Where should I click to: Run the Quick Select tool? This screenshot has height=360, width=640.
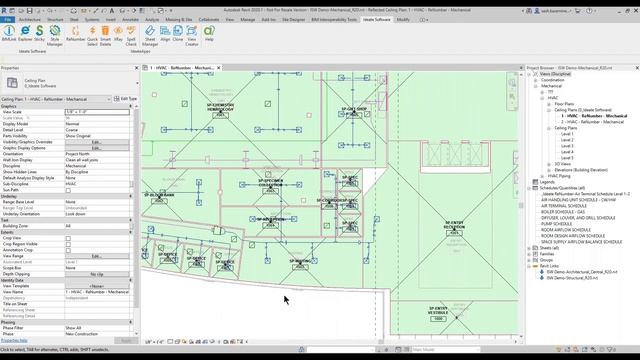(93, 35)
